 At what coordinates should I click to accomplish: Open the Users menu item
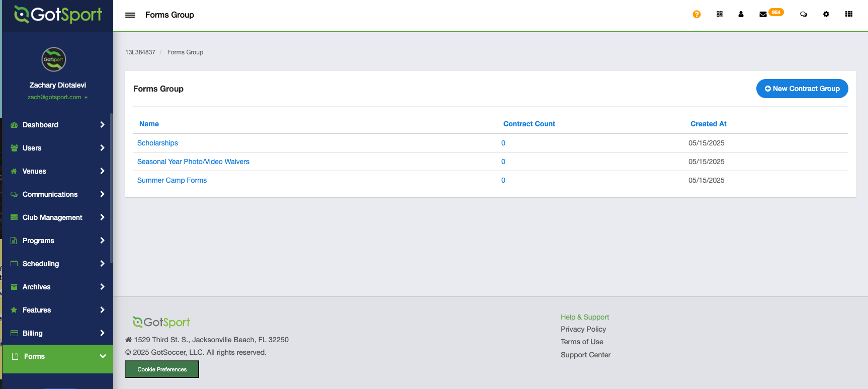tap(57, 148)
